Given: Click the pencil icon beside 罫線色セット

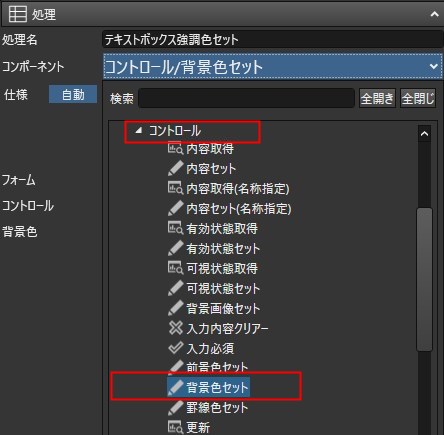Looking at the screenshot, I should (x=175, y=407).
